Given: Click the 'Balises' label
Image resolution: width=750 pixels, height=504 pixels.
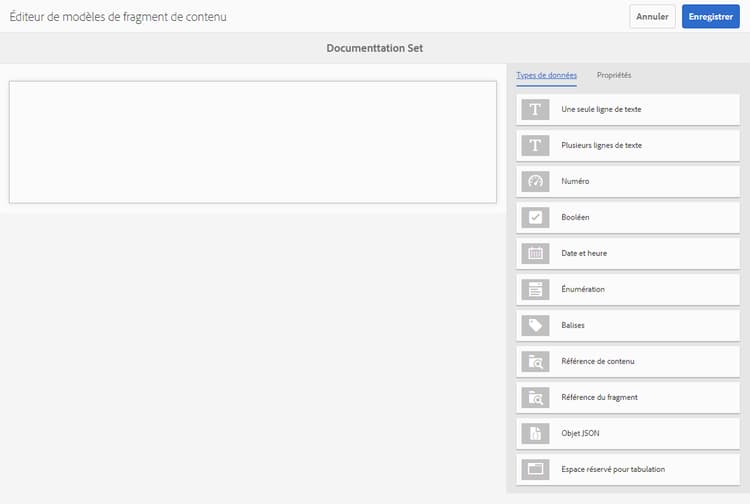Looking at the screenshot, I should pos(573,326).
